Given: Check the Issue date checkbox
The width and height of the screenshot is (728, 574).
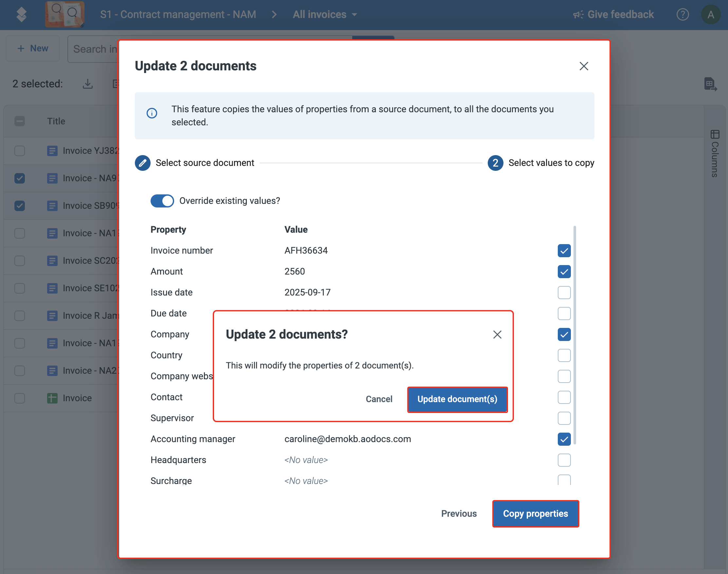Looking at the screenshot, I should pos(564,292).
